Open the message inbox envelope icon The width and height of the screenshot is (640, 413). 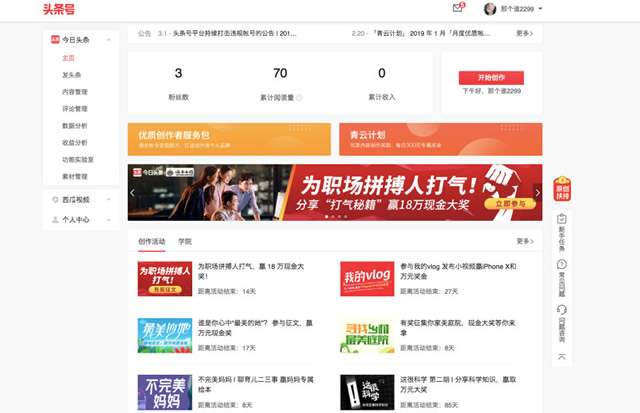click(458, 8)
